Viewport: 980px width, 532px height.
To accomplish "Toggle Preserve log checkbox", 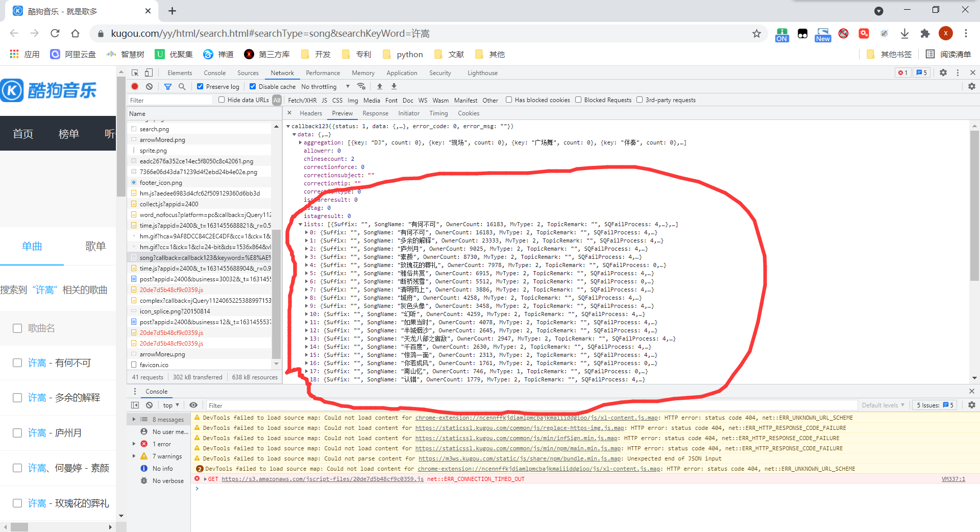I will 200,86.
